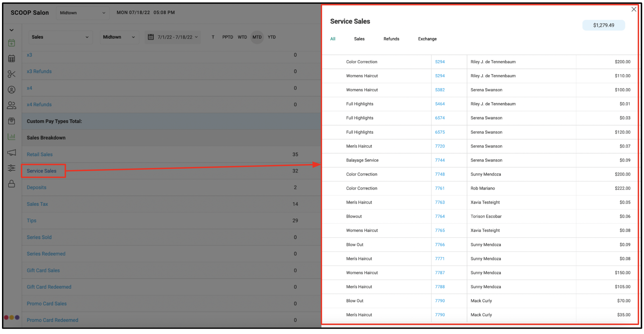644x334 pixels.
Task: Open the Series Redeemed link
Action: pos(46,254)
